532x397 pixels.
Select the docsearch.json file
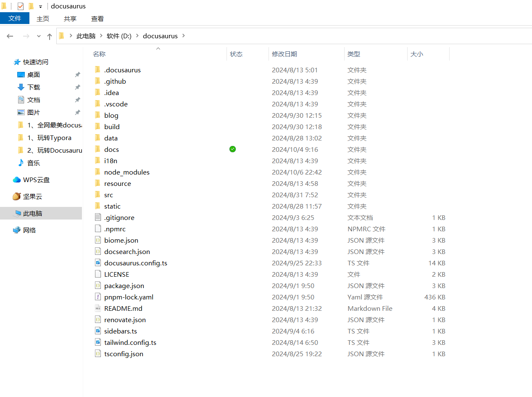coord(127,251)
